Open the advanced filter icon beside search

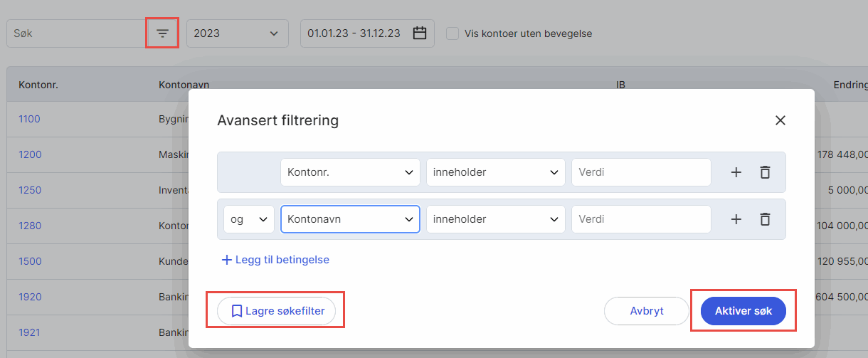pyautogui.click(x=163, y=33)
